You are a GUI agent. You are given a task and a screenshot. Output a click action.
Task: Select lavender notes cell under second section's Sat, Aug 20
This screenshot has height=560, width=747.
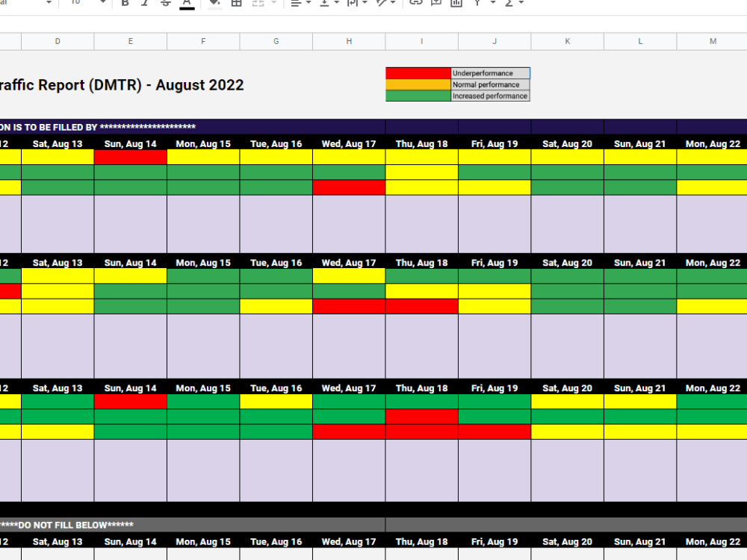568,346
